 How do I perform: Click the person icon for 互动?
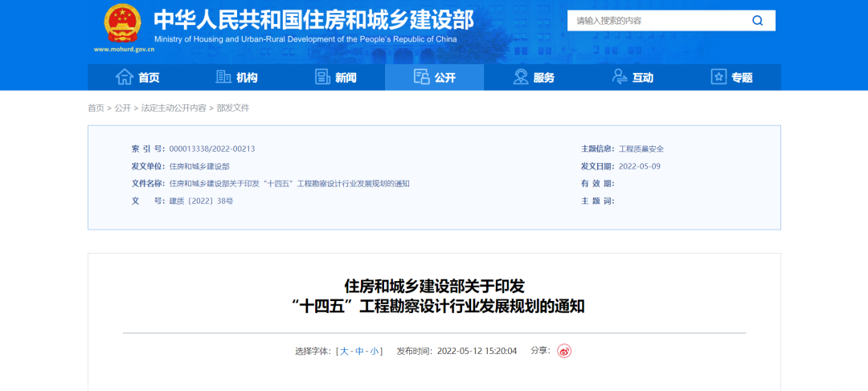point(620,77)
